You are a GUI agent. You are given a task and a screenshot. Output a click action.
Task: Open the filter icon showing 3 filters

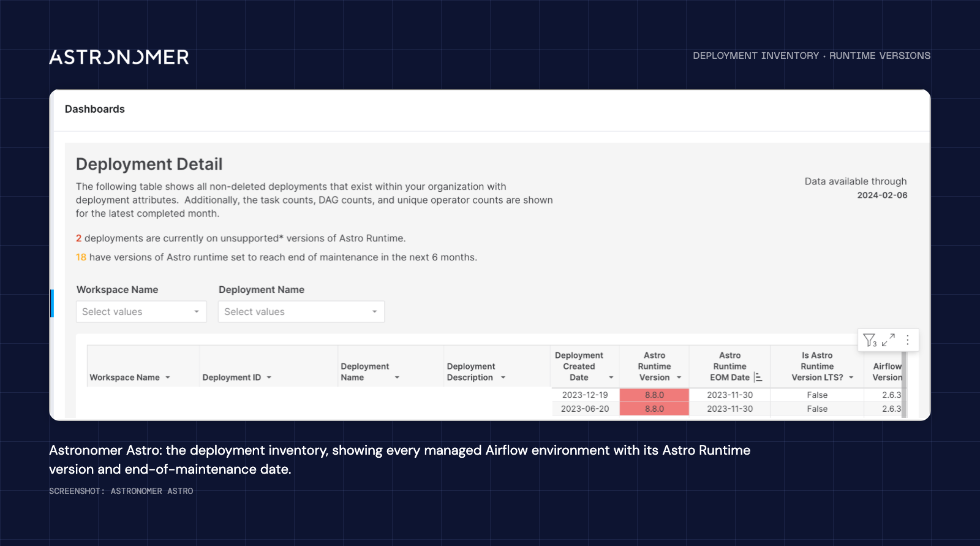point(870,340)
